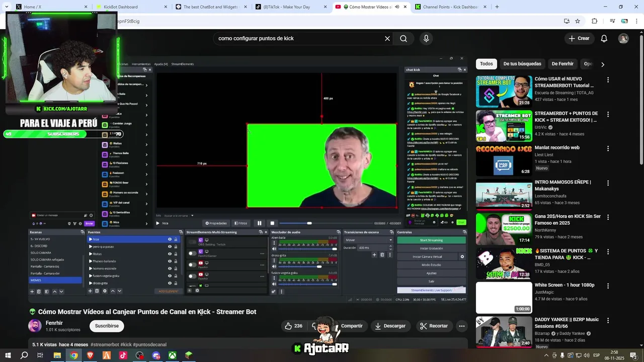Viewport: 644px width, 362px height.
Task: Click the pause icon in the OBS media controls
Action: coord(260,223)
